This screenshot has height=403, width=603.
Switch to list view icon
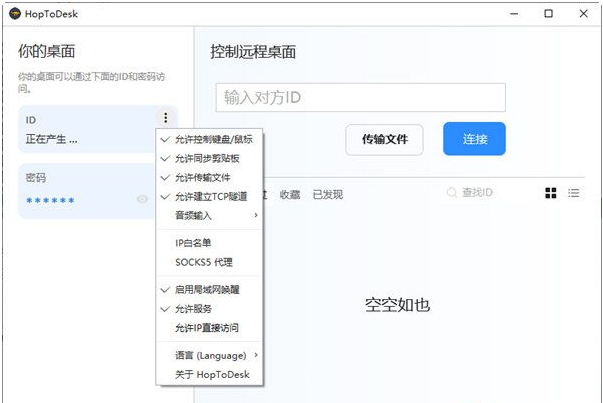[574, 193]
